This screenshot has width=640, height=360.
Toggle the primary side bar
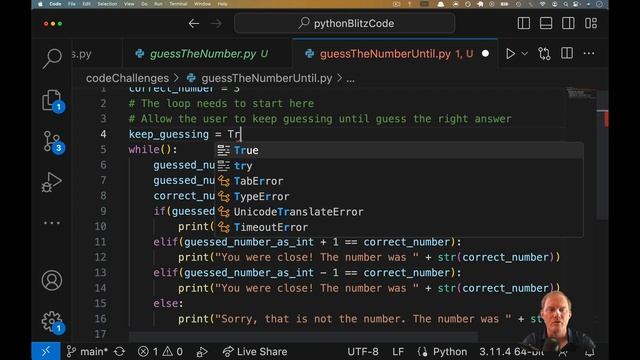[x=524, y=23]
